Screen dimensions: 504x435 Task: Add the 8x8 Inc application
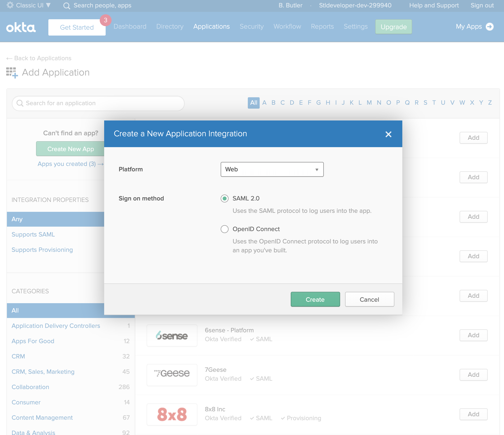473,414
